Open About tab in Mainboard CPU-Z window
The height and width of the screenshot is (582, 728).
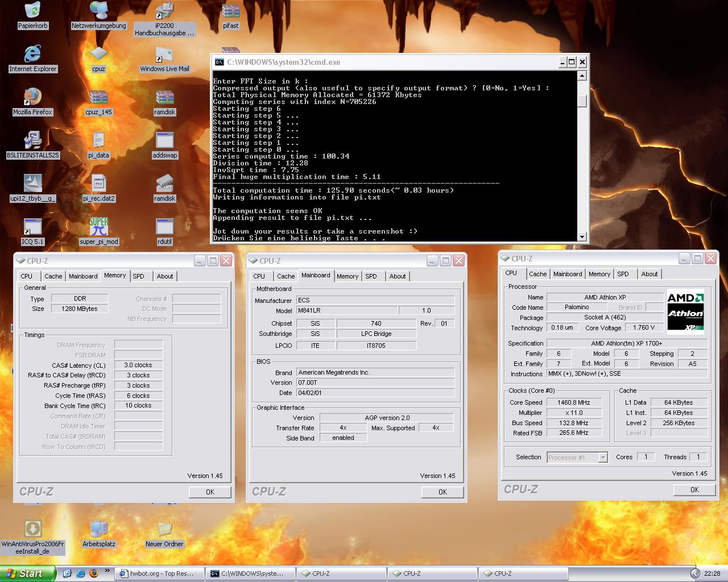[398, 276]
